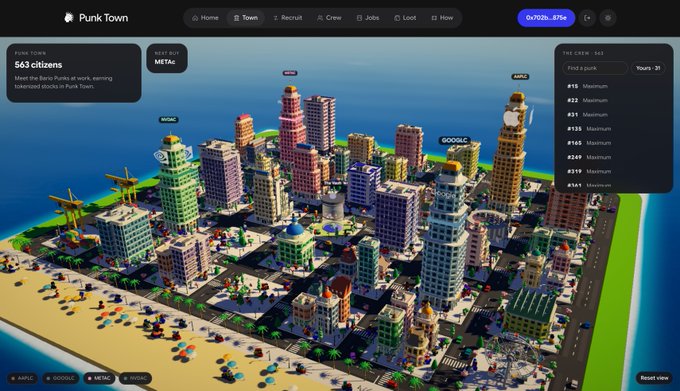
Task: Click the Ferris wheel in the town
Action: tap(511, 357)
